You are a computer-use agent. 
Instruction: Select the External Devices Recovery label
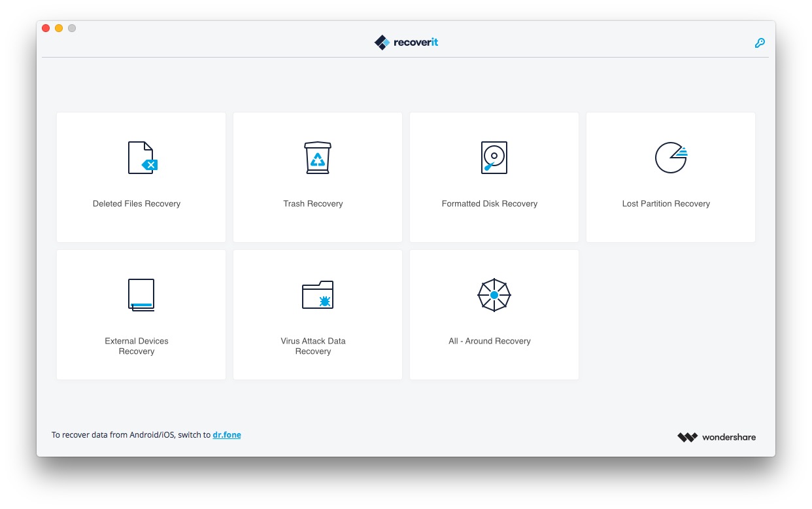tap(137, 346)
